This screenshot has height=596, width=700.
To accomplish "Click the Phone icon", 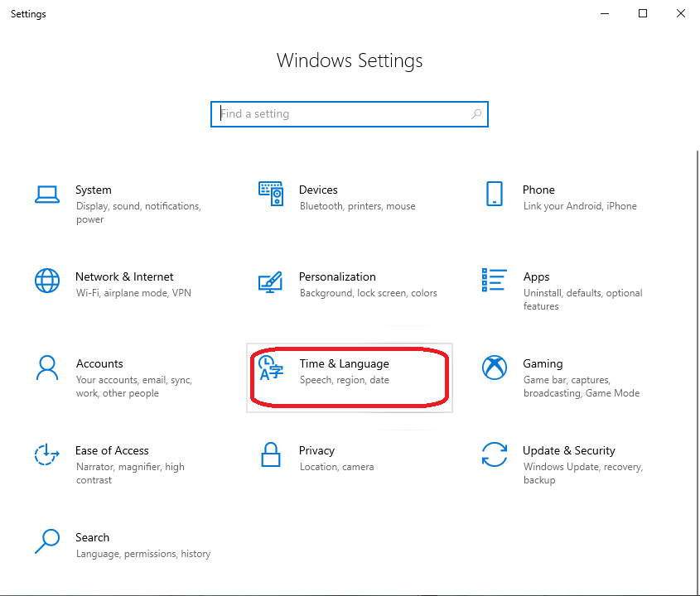I will coord(495,194).
